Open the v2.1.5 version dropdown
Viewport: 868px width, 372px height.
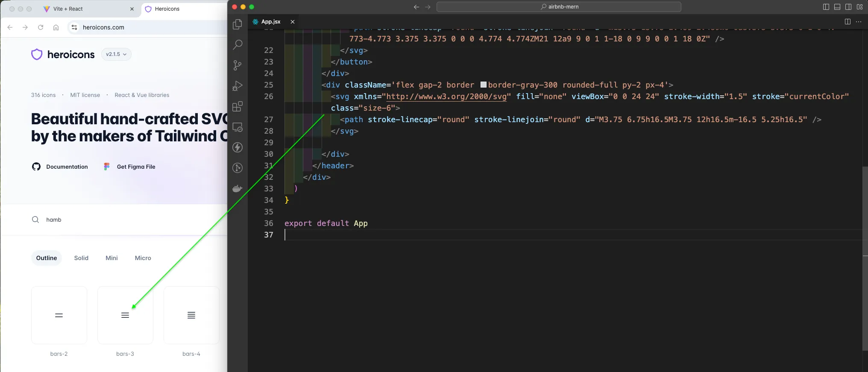(x=116, y=54)
